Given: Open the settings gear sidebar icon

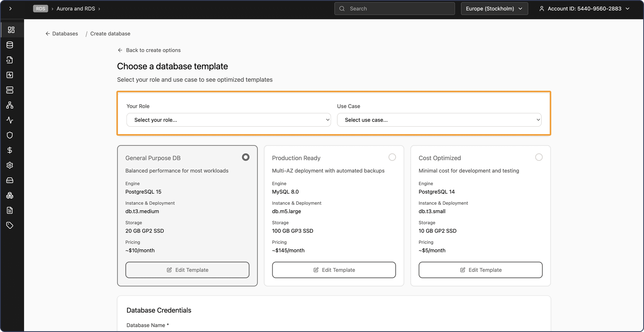Looking at the screenshot, I should click(10, 165).
